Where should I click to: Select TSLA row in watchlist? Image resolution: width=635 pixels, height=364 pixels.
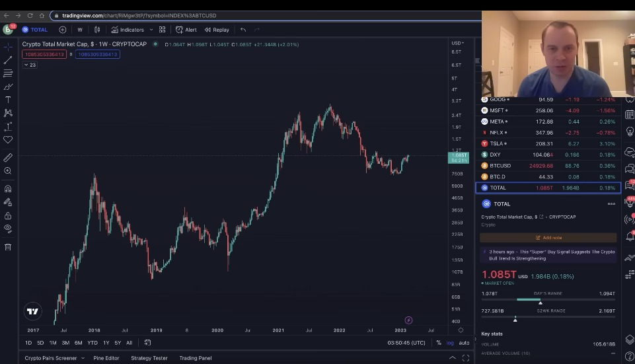click(548, 143)
